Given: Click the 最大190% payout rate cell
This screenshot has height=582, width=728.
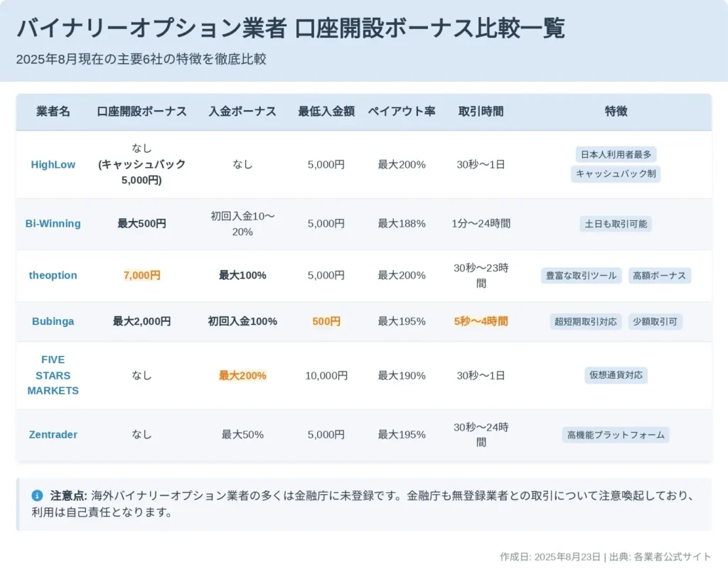Looking at the screenshot, I should coord(402,375).
